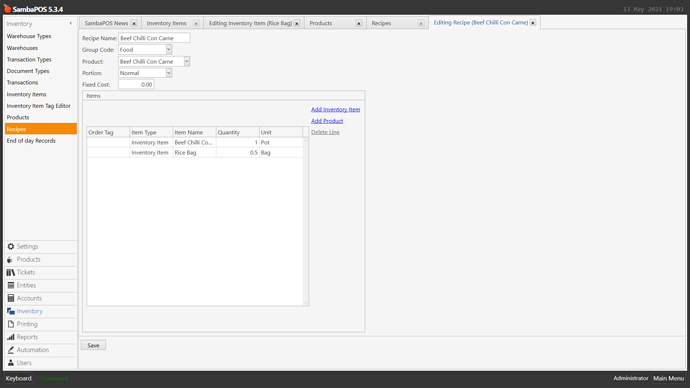Open Document Types in the sidebar
Viewport: 690px width, 388px height.
click(x=28, y=71)
